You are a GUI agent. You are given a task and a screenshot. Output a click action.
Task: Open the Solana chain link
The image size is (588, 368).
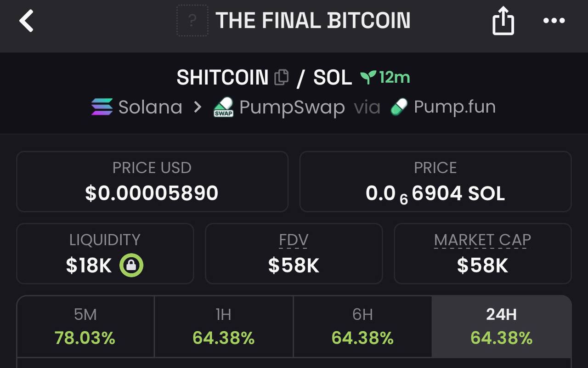coord(150,107)
